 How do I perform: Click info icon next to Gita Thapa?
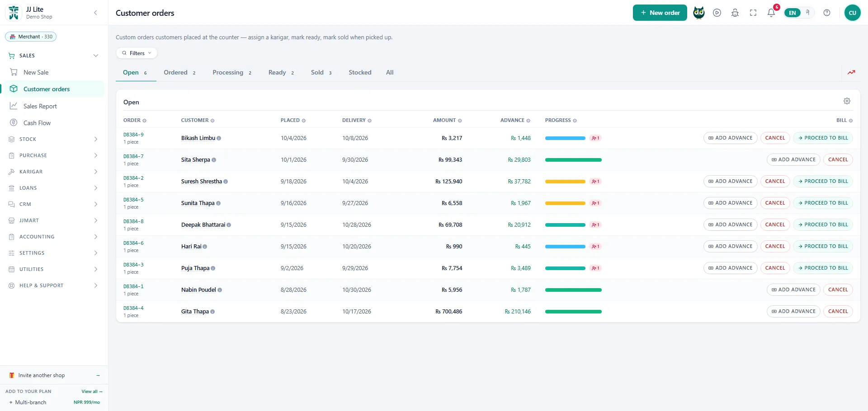(212, 312)
